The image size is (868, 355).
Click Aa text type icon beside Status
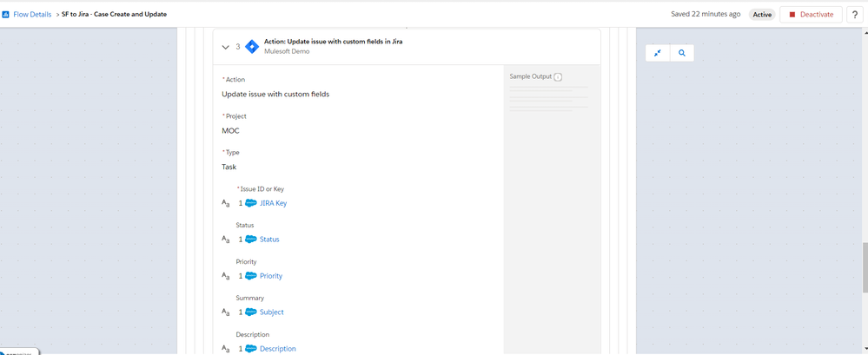225,240
